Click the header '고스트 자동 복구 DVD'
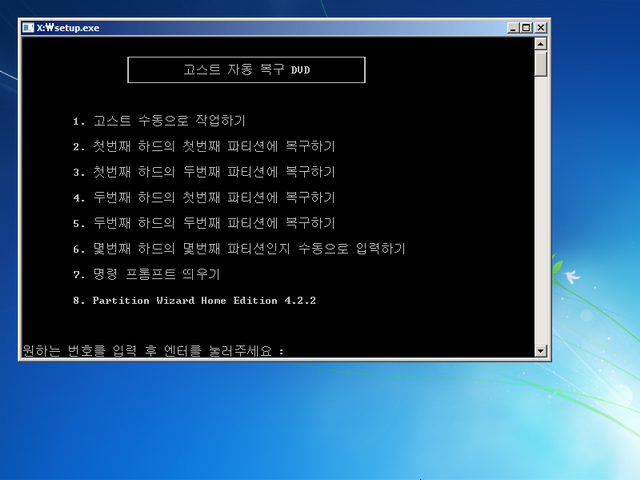This screenshot has height=480, width=640. coord(247,70)
